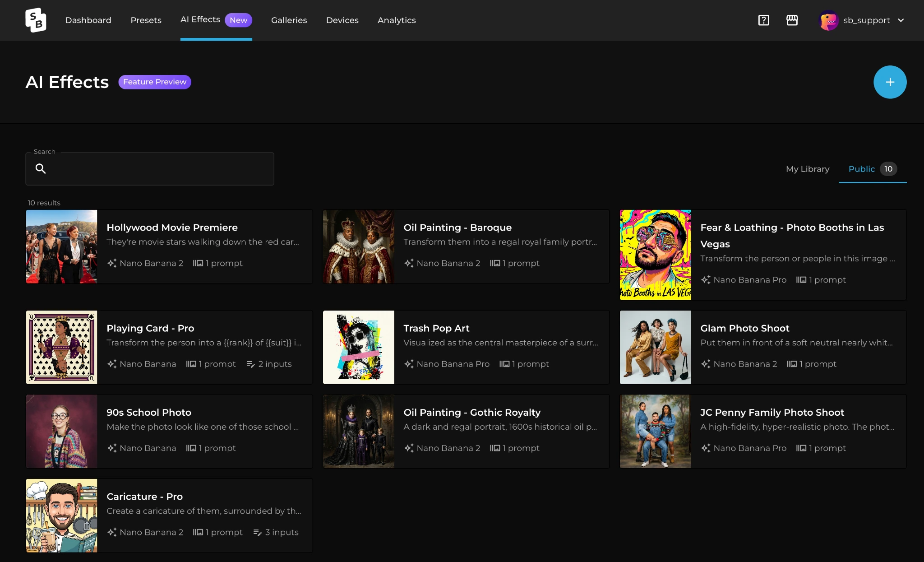
Task: Open the Galleries menu item
Action: [289, 20]
